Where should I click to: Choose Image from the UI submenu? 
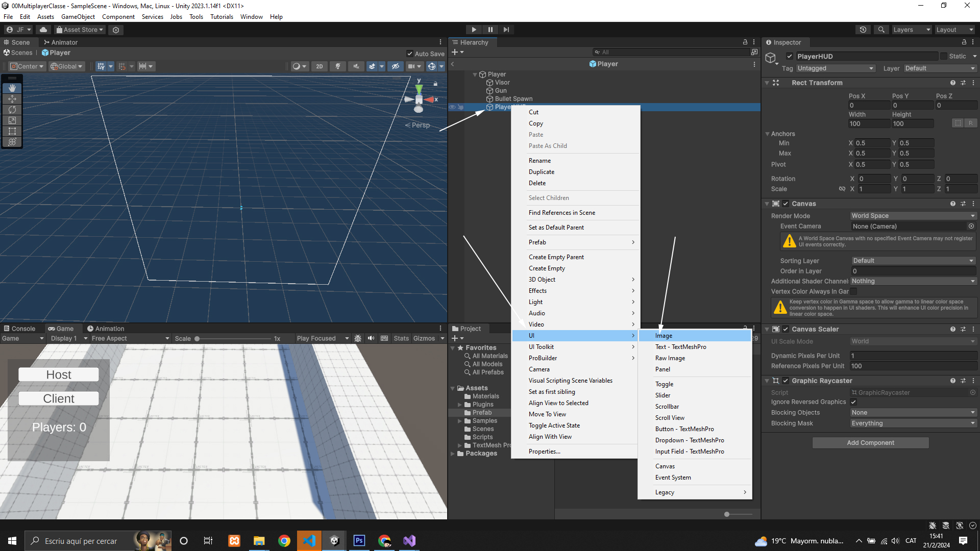tap(664, 336)
